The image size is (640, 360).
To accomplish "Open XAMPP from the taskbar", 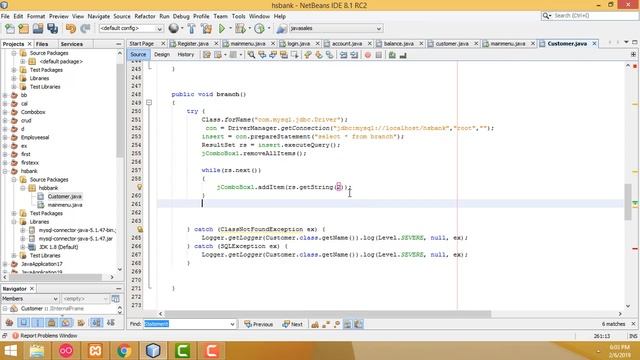I will point(95,351).
